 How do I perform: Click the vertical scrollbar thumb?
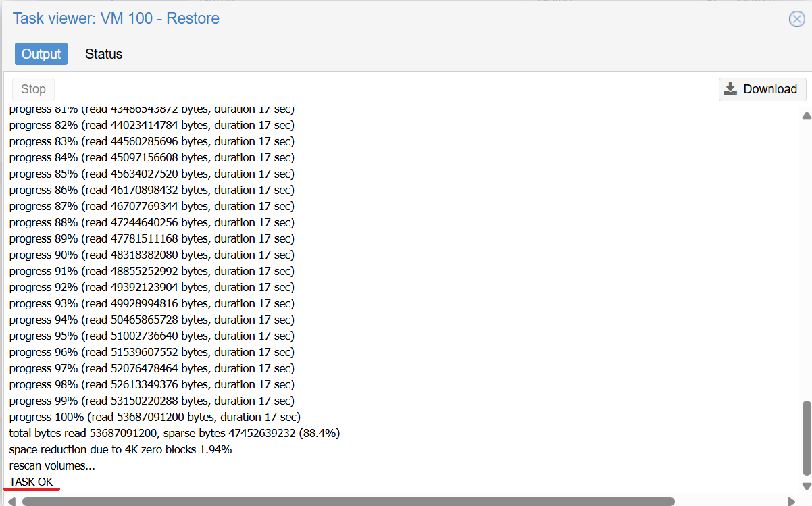(x=806, y=438)
